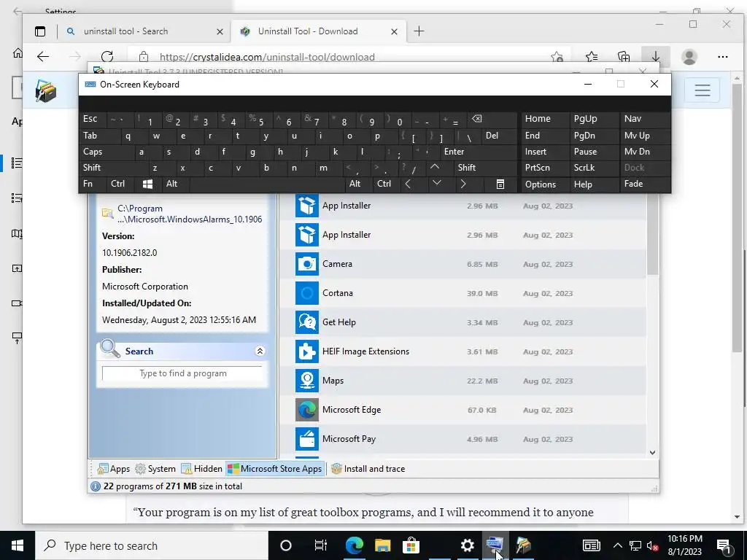Open Settings gear on the taskbar
Screen dimensions: 747x560
coord(468,545)
